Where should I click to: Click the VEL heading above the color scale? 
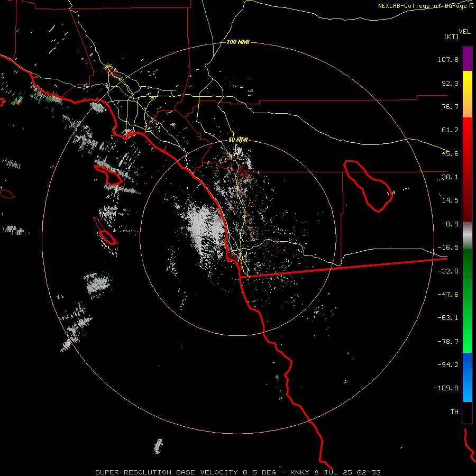pyautogui.click(x=464, y=31)
